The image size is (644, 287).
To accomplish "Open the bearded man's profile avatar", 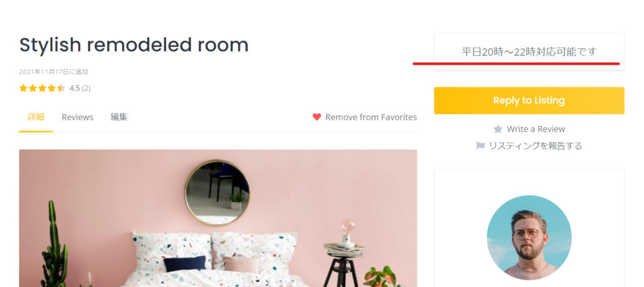I will click(x=529, y=237).
